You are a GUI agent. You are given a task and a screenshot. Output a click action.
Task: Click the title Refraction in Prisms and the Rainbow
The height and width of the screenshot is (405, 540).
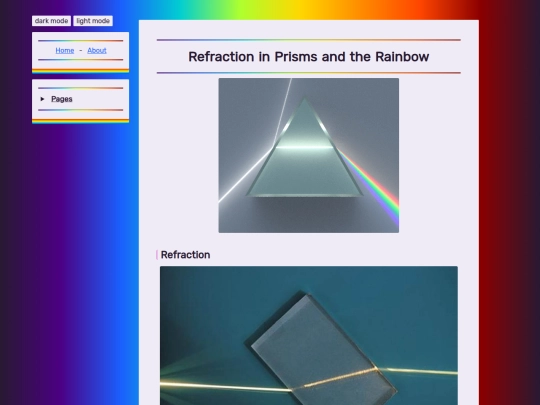309,57
